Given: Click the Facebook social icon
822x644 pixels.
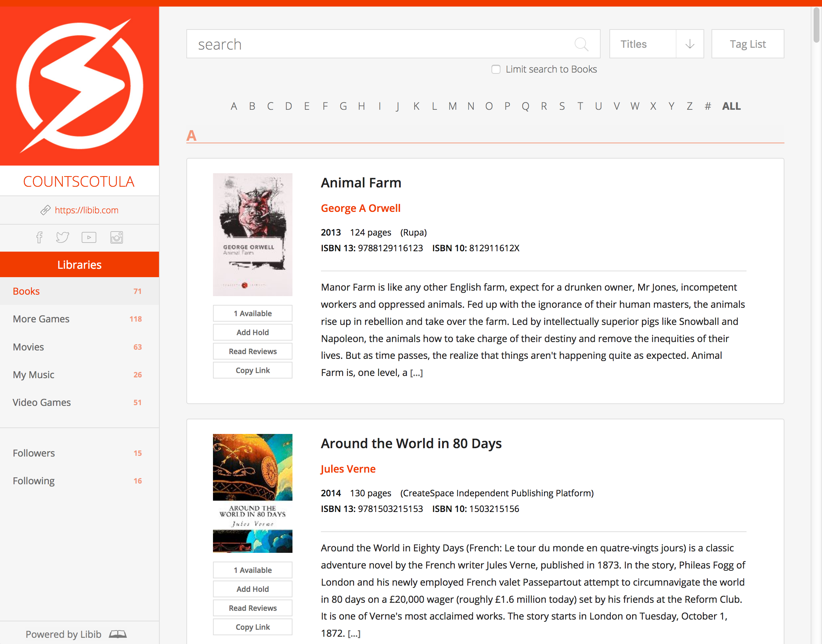Looking at the screenshot, I should point(39,237).
